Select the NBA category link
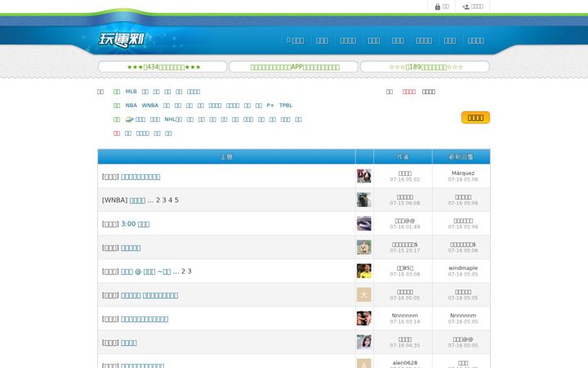588x368 pixels. (131, 105)
